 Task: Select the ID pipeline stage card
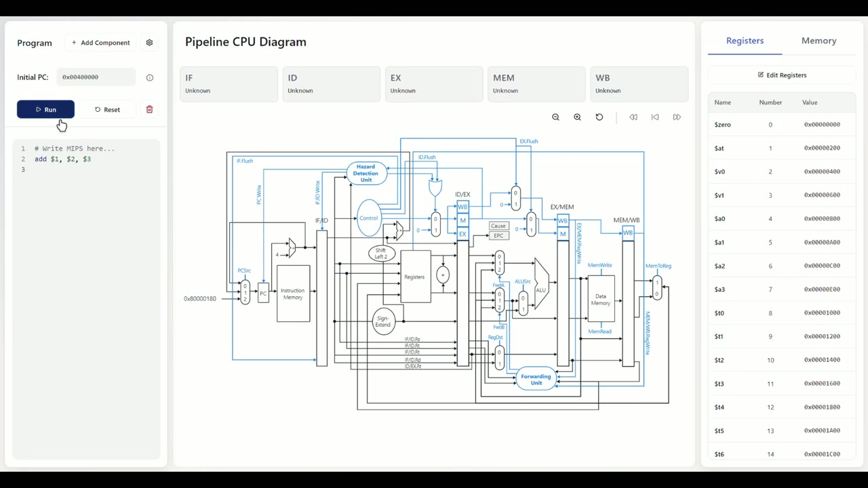pyautogui.click(x=331, y=84)
